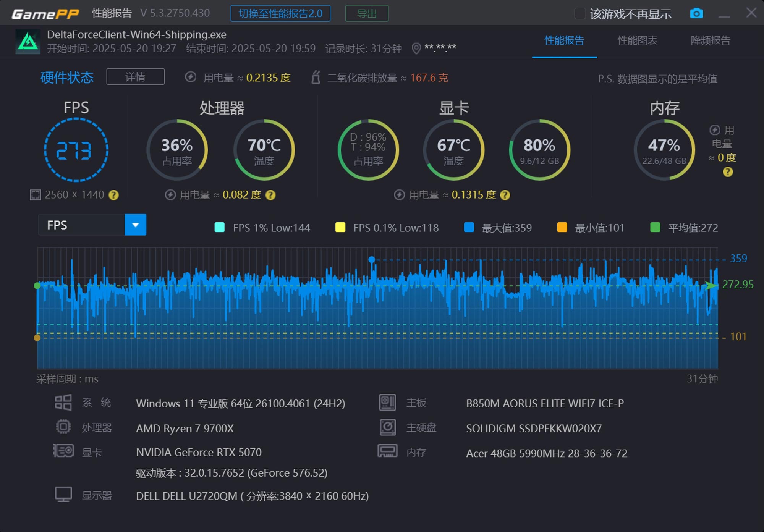Screen dimensions: 764x532
Task: Click the orange minimum 101 chart marker
Action: [x=37, y=338]
